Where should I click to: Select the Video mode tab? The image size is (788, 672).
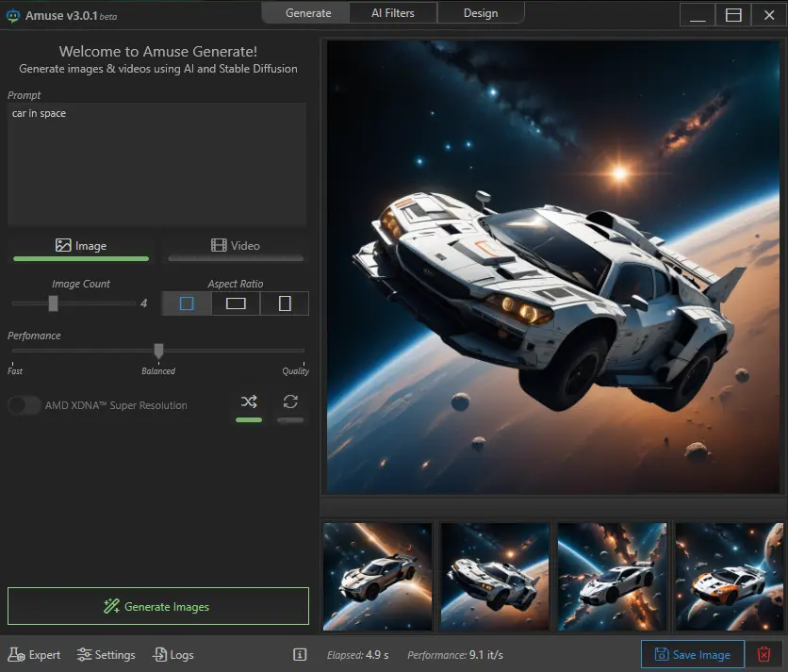[236, 246]
